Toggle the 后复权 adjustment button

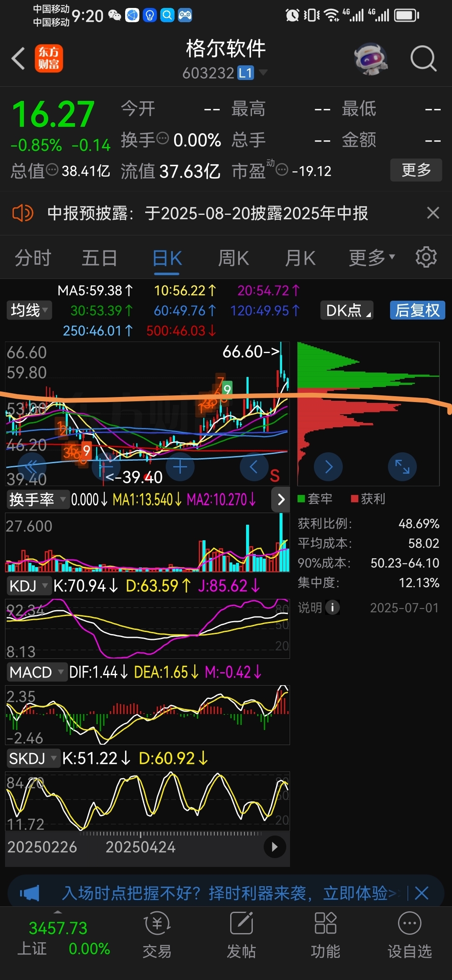pos(418,310)
